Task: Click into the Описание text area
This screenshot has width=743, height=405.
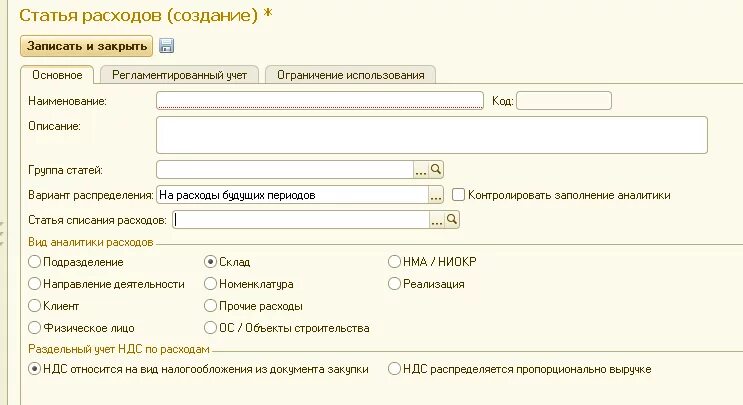Action: tap(432, 135)
